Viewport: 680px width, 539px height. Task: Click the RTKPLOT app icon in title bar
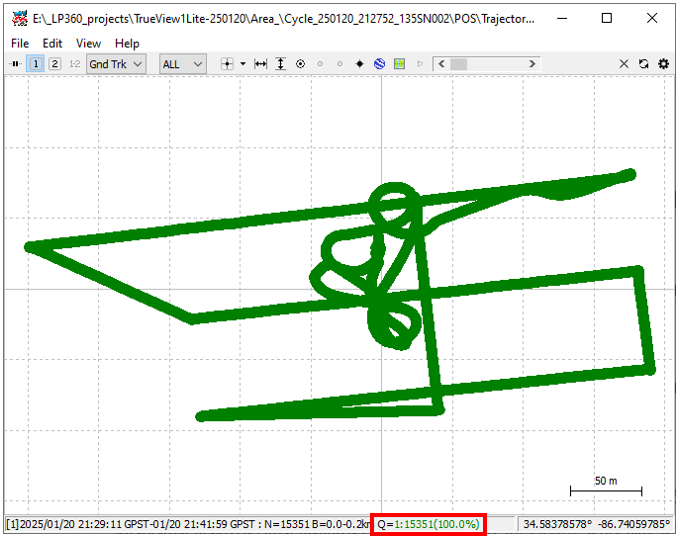pyautogui.click(x=20, y=18)
